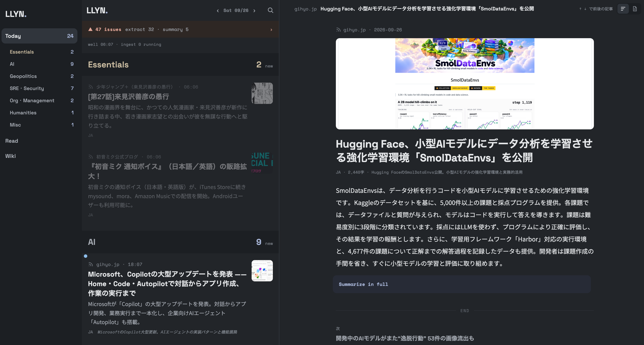Go to previous day with left chevron

tap(218, 10)
